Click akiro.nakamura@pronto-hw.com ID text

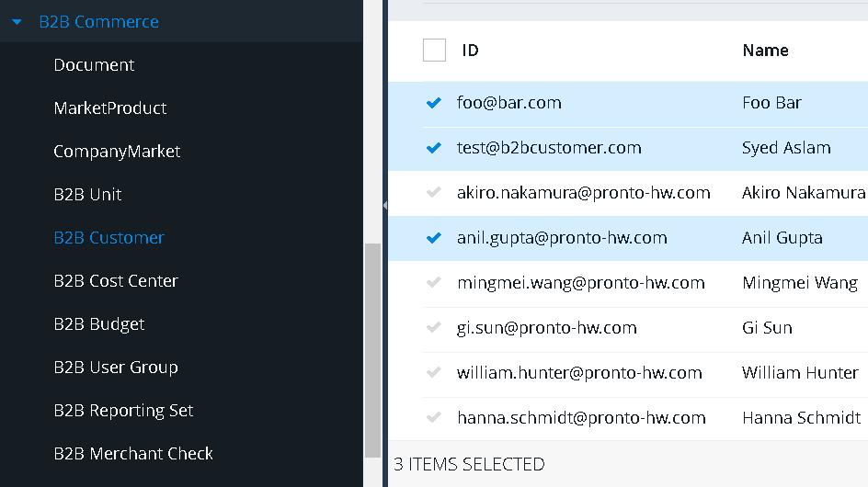click(x=584, y=193)
